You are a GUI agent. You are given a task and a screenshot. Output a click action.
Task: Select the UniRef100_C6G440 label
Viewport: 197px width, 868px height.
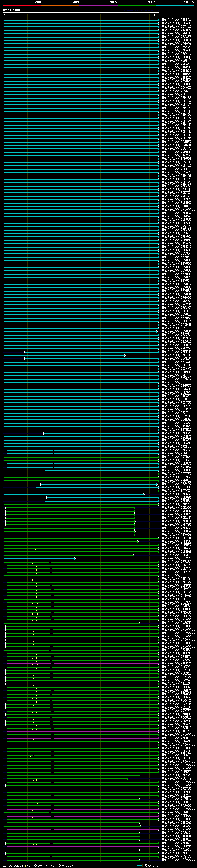click(x=177, y=54)
